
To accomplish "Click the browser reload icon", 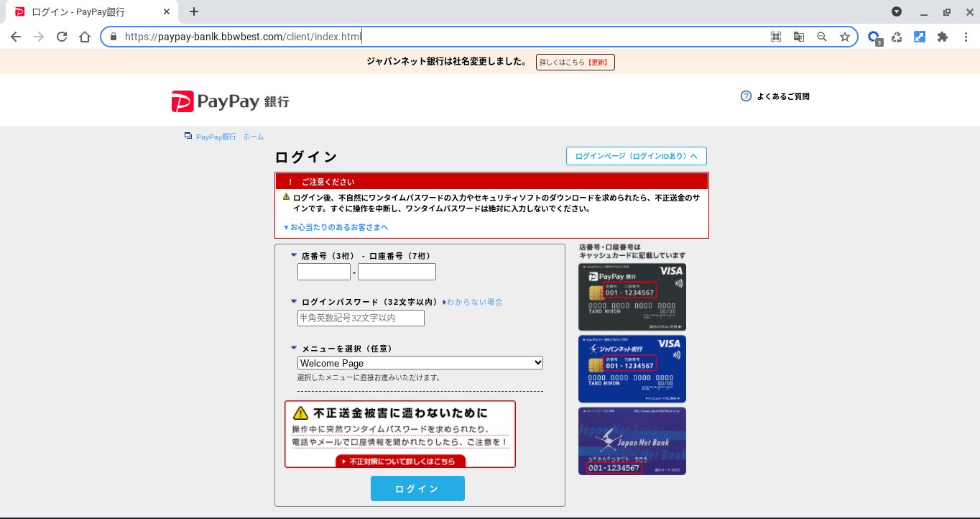I will 62,36.
